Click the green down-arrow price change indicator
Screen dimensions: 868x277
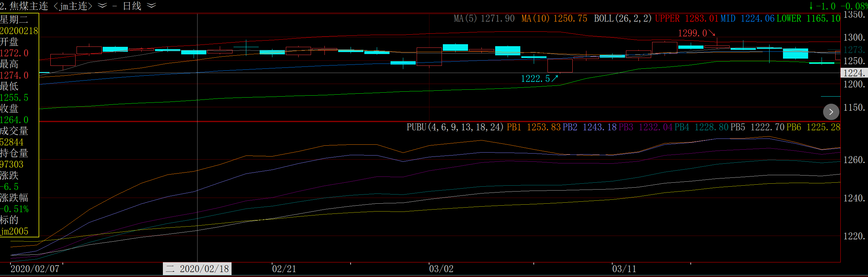tap(811, 6)
